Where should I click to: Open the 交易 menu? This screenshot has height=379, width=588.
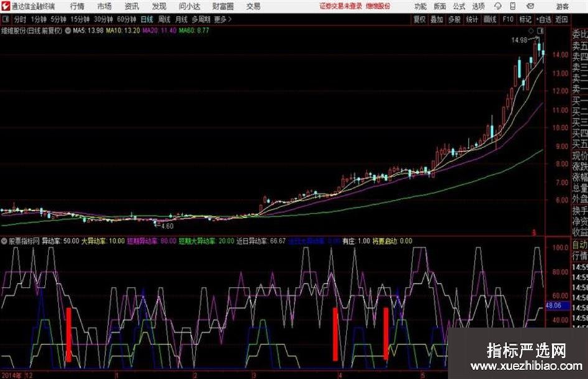click(x=253, y=6)
